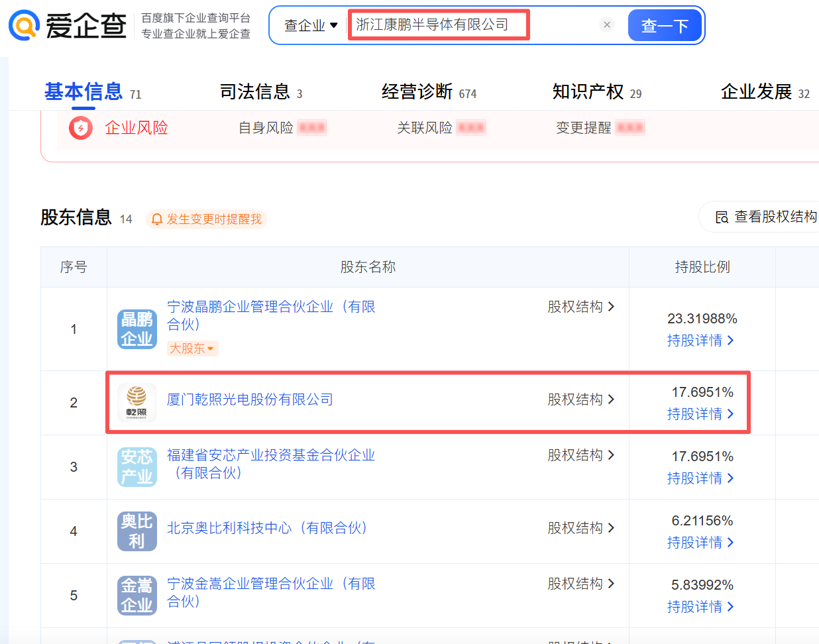Open 持股详情 in the 福建省安芯产业 row
The image size is (819, 644).
[700, 478]
